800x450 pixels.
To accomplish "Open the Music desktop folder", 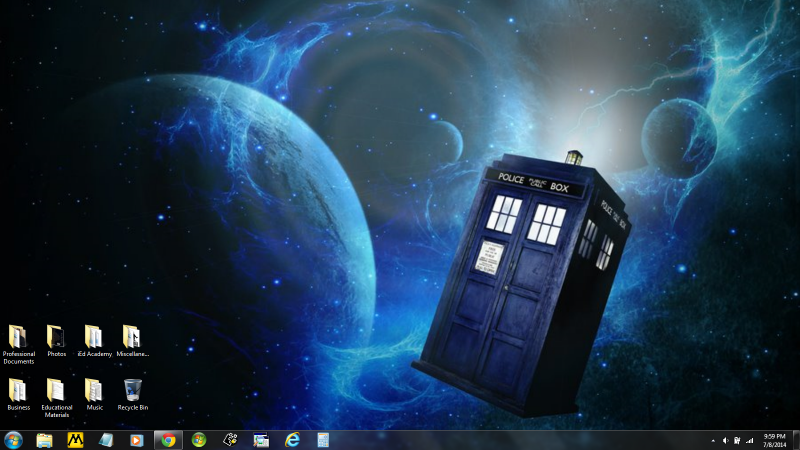I will pyautogui.click(x=94, y=394).
